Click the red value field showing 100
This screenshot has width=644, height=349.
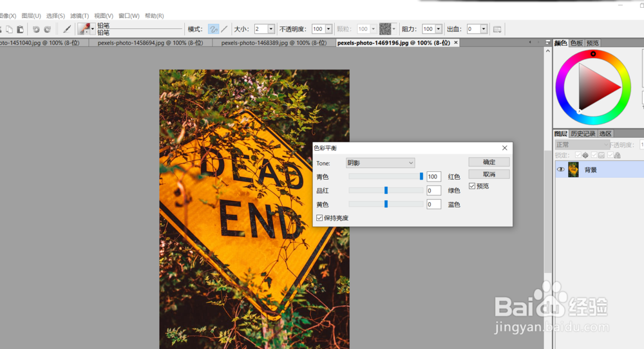pyautogui.click(x=433, y=176)
